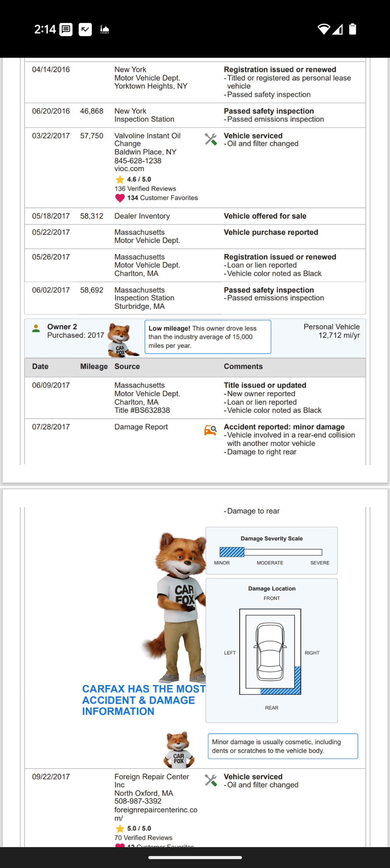Screen dimensions: 390x868
Task: Tap the Low mileage info callout
Action: (207, 337)
